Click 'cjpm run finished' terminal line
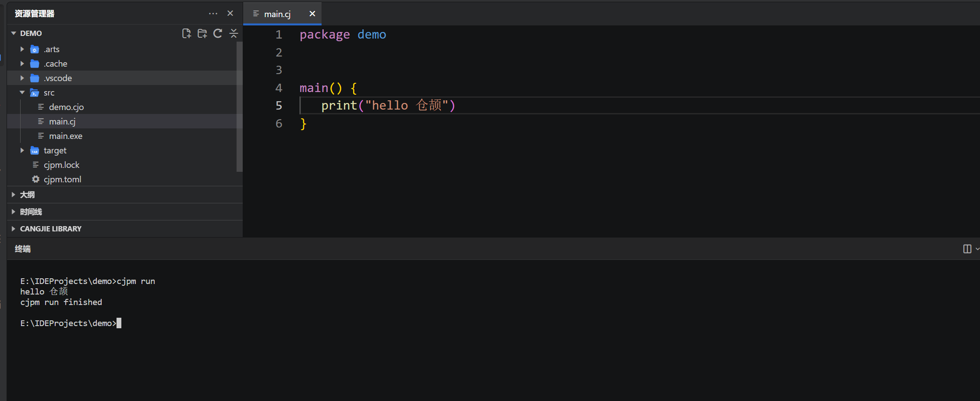Screen dimensions: 980x401 click(x=61, y=302)
